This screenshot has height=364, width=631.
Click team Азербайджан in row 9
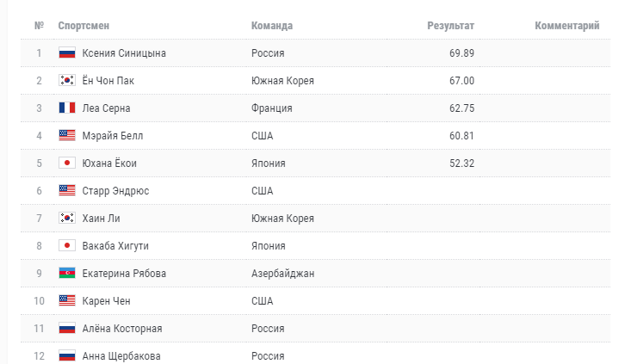click(282, 274)
